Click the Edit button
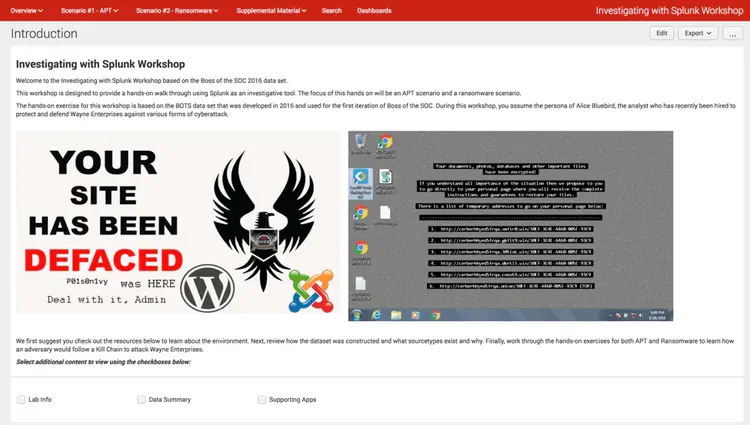This screenshot has height=425, width=750. click(660, 33)
